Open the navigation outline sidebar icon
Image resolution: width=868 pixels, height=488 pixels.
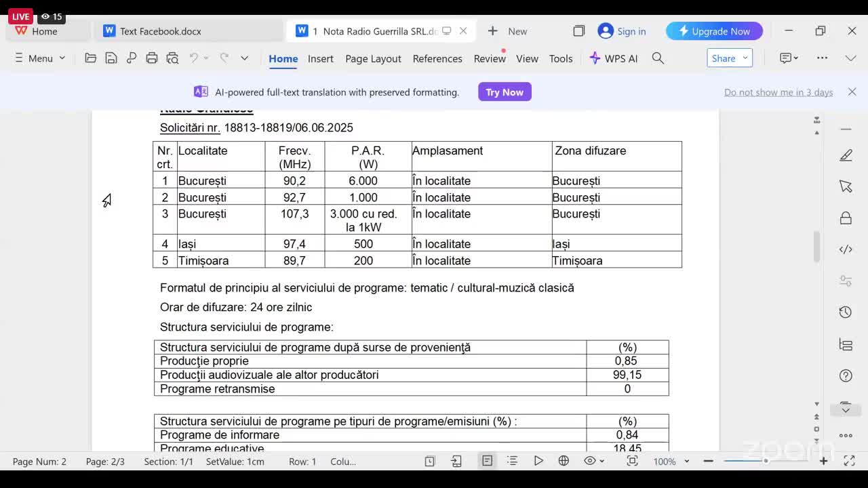[846, 344]
